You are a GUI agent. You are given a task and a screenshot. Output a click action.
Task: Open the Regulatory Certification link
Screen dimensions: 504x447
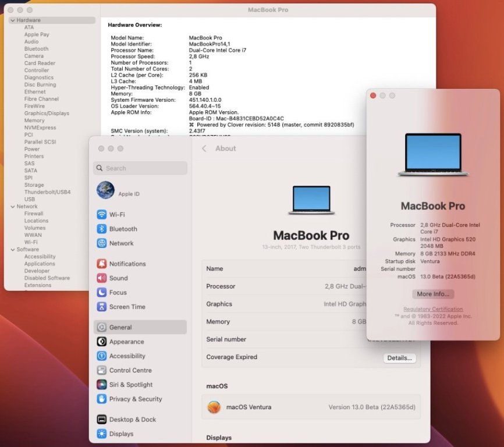pyautogui.click(x=433, y=309)
